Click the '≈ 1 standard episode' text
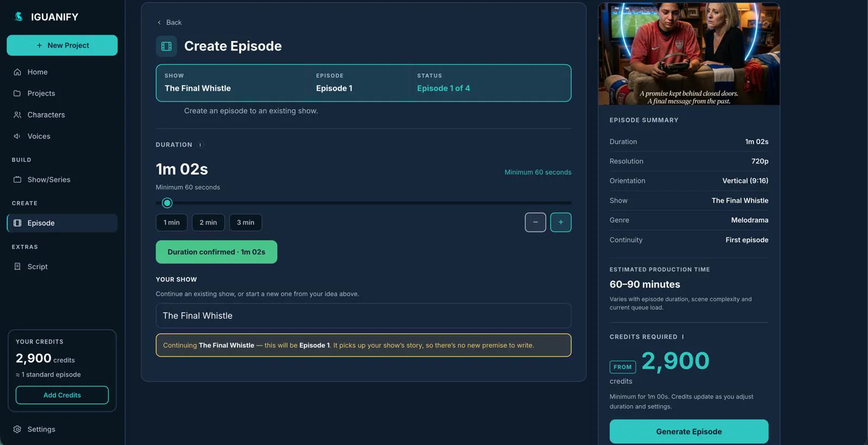Image resolution: width=868 pixels, height=445 pixels. click(48, 374)
